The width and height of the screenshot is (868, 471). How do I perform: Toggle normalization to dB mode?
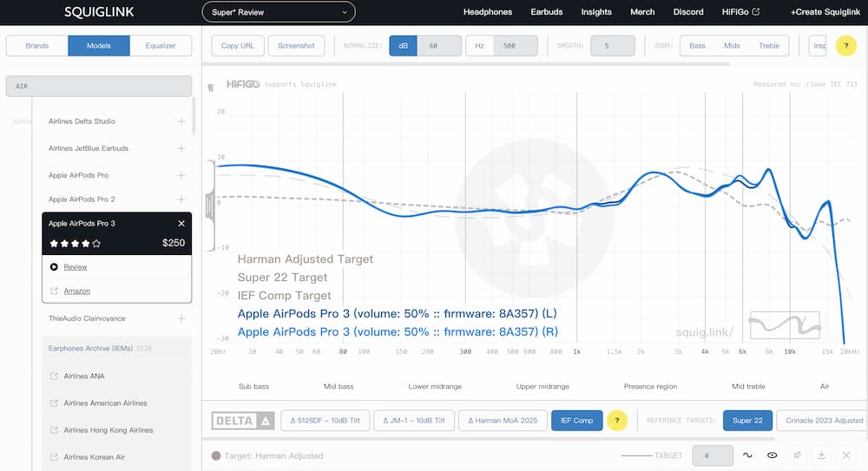(403, 46)
